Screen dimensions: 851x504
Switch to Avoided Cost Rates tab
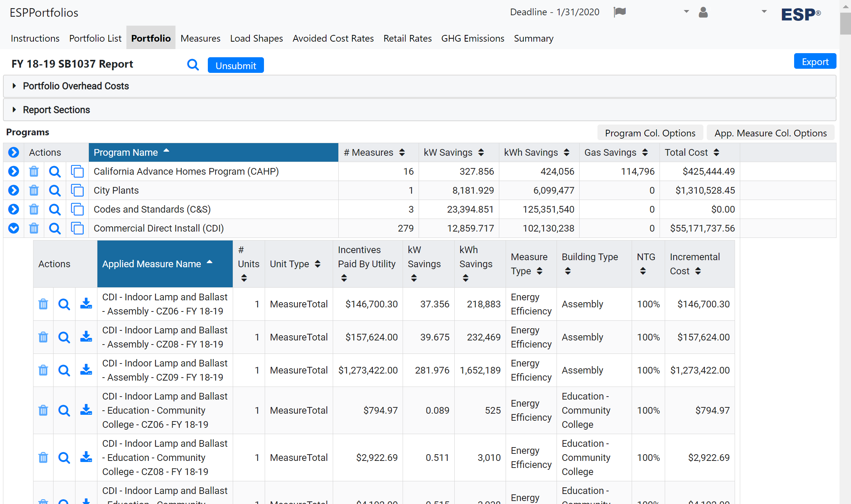[x=333, y=38]
